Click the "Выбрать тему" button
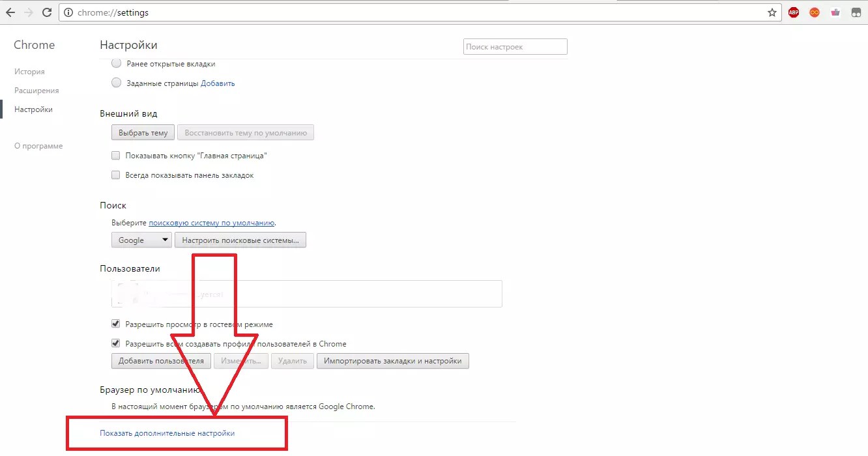The height and width of the screenshot is (456, 868). pos(143,133)
